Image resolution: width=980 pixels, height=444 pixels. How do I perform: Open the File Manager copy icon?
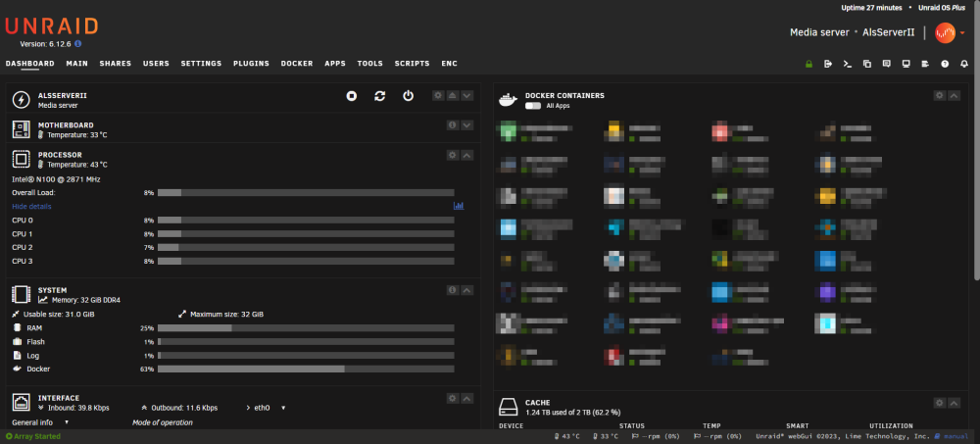click(867, 64)
